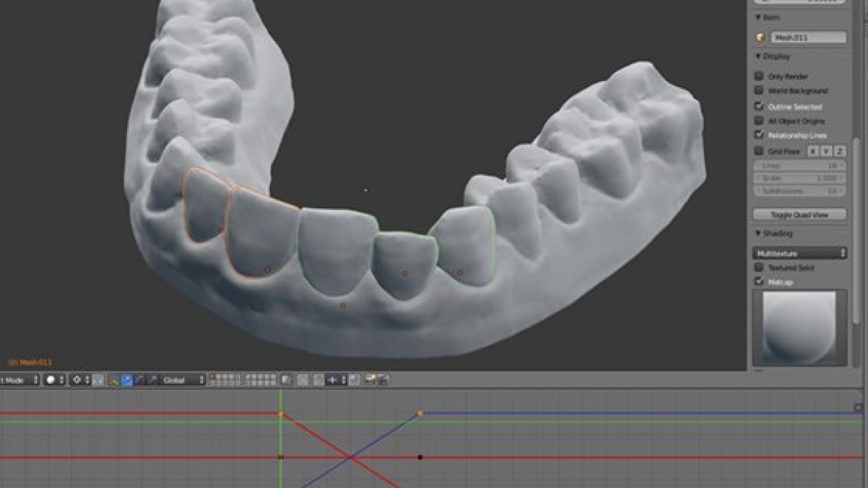Edit the Mesh.011 item name field
868x488 pixels.
pyautogui.click(x=809, y=37)
